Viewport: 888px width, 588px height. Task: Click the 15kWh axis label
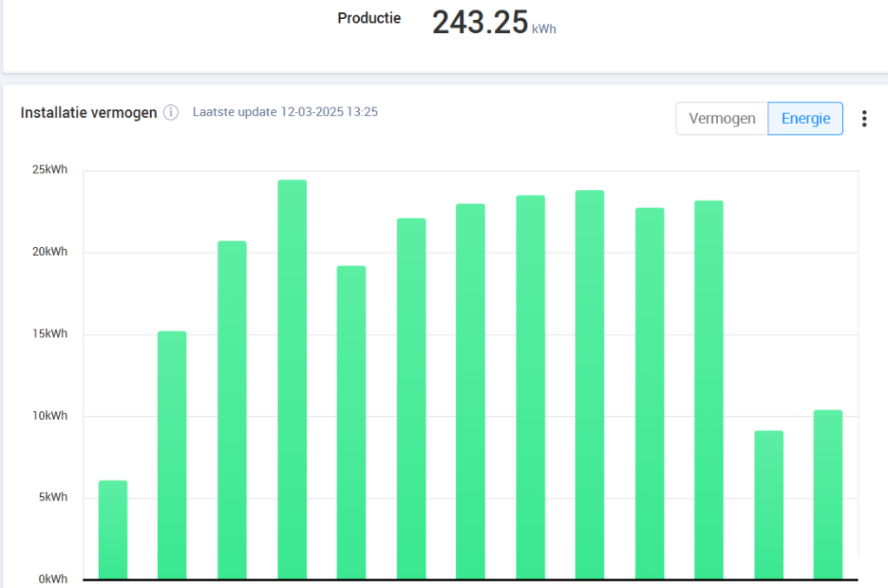pos(49,334)
